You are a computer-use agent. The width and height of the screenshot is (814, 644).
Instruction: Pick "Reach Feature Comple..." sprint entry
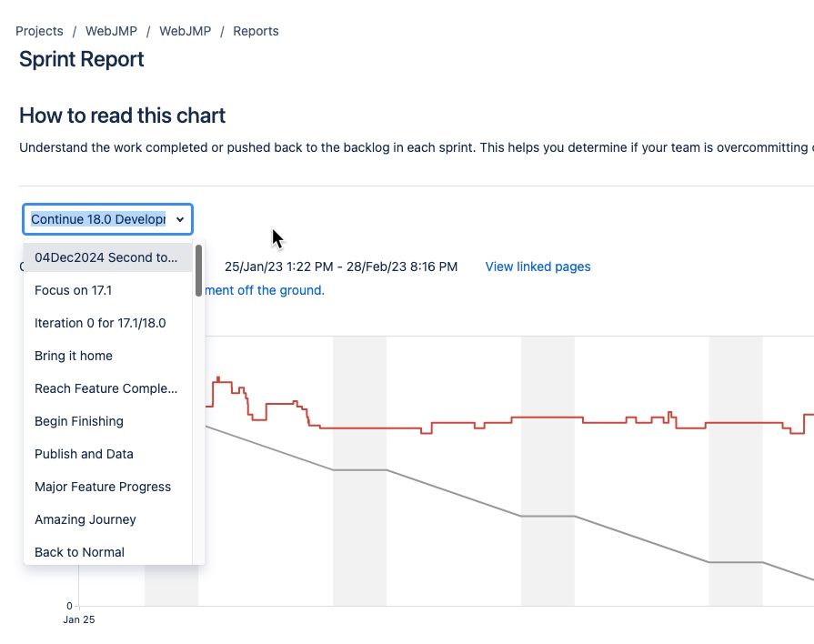click(x=106, y=388)
